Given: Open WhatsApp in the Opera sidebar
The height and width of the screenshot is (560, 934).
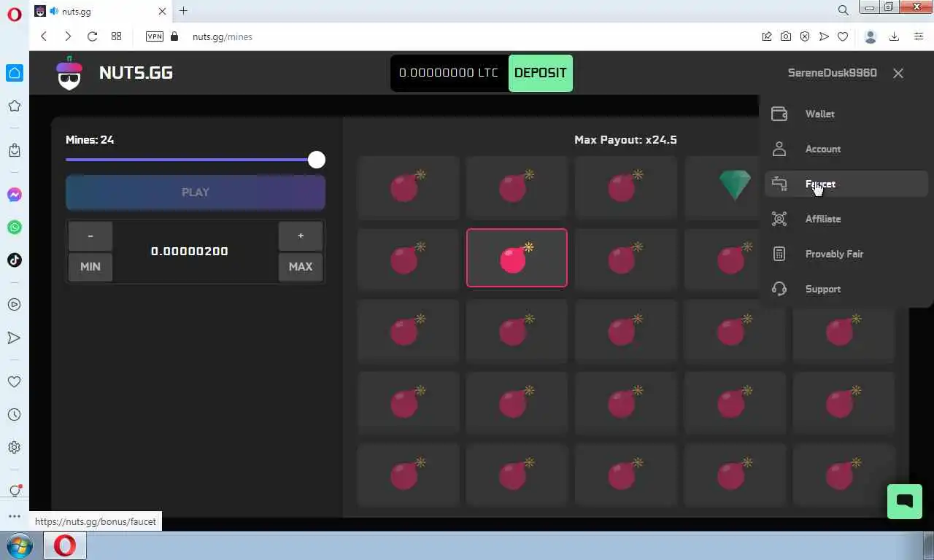Looking at the screenshot, I should tap(15, 227).
